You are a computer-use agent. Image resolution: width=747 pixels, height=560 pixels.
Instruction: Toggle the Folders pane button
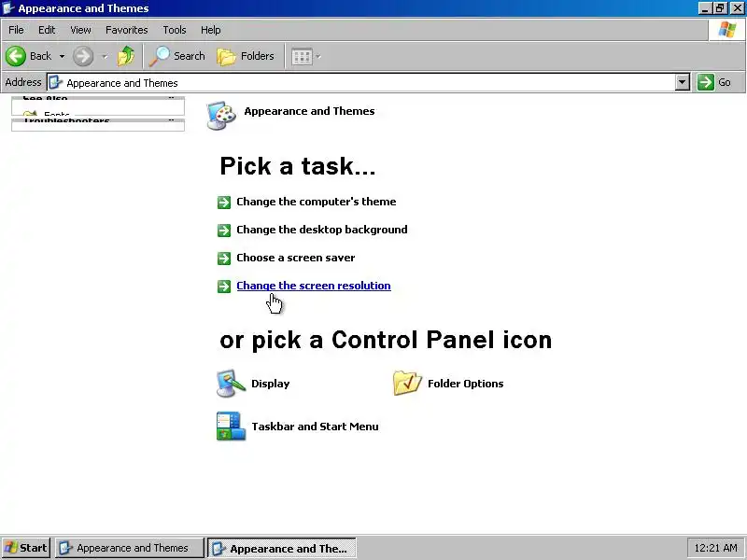246,56
